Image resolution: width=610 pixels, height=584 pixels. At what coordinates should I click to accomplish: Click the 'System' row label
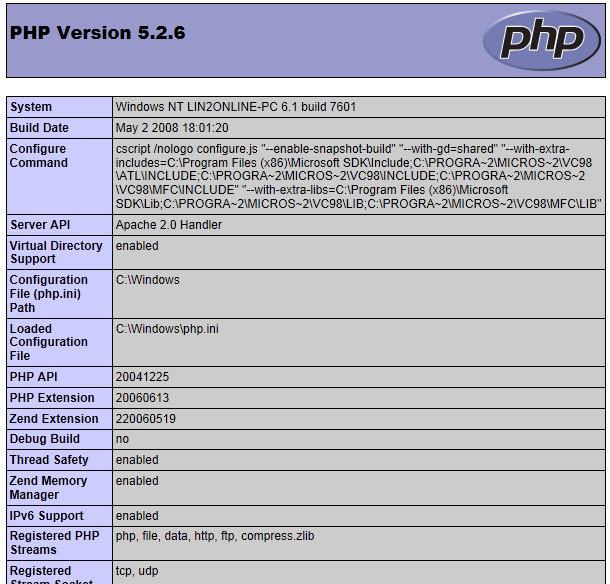(31, 107)
